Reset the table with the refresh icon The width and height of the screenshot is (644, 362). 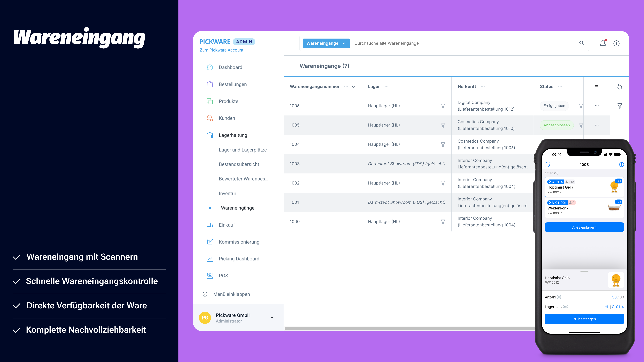[x=620, y=87]
